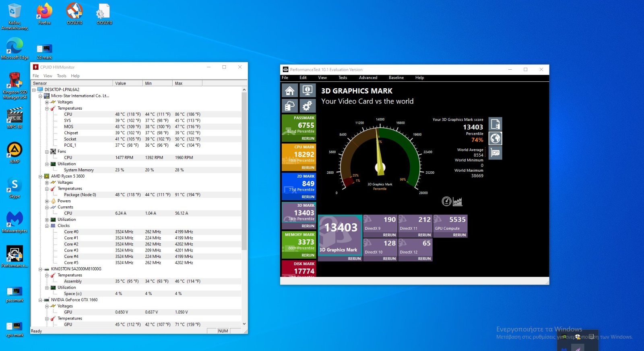The height and width of the screenshot is (351, 644).
Task: Collapse the NVIDIA GeForce GTX 1660 node
Action: (x=40, y=300)
